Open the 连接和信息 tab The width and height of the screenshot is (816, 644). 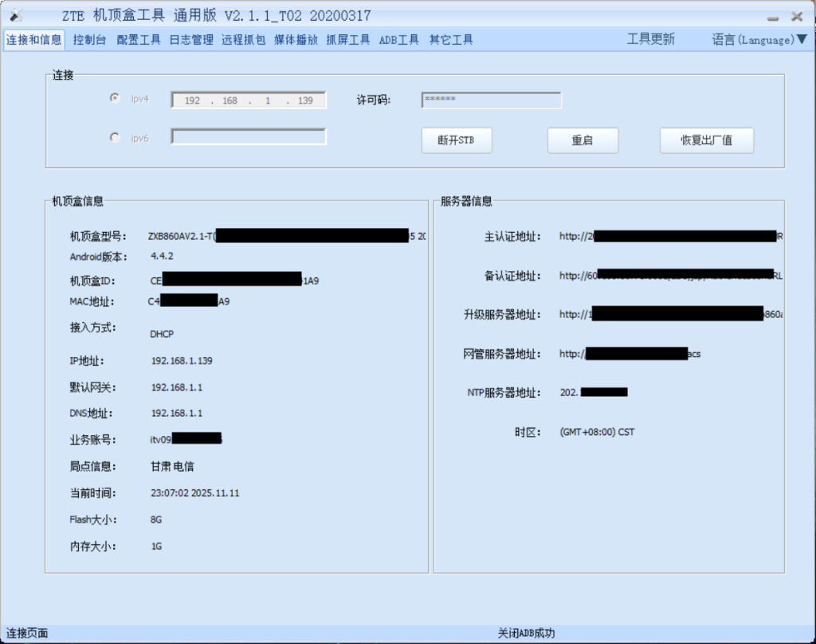(34, 39)
